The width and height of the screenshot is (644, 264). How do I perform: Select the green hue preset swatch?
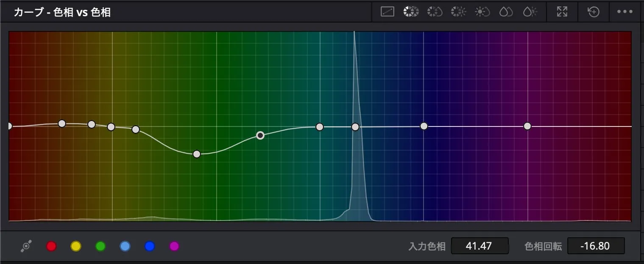point(100,246)
